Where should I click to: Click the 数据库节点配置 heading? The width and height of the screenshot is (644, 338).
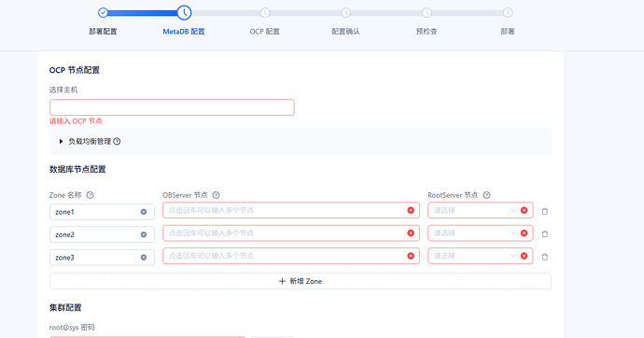click(x=77, y=169)
